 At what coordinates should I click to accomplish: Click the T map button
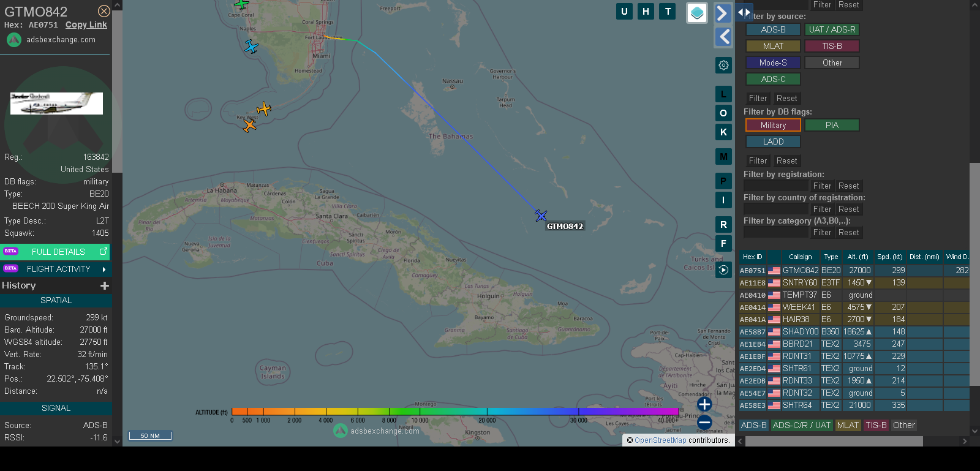tap(668, 11)
